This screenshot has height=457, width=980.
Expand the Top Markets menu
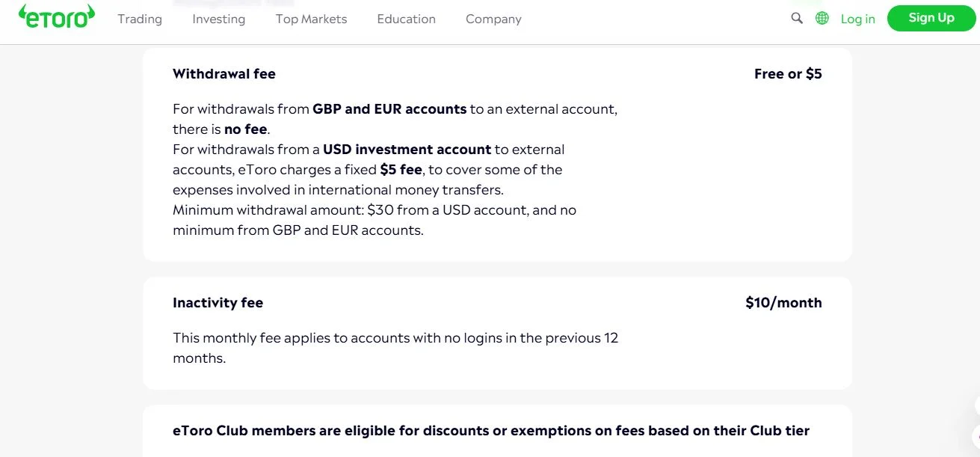[x=311, y=19]
